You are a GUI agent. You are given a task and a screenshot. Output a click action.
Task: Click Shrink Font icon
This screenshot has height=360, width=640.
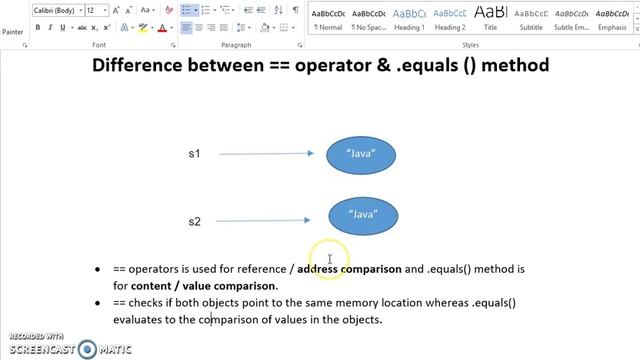(x=128, y=10)
